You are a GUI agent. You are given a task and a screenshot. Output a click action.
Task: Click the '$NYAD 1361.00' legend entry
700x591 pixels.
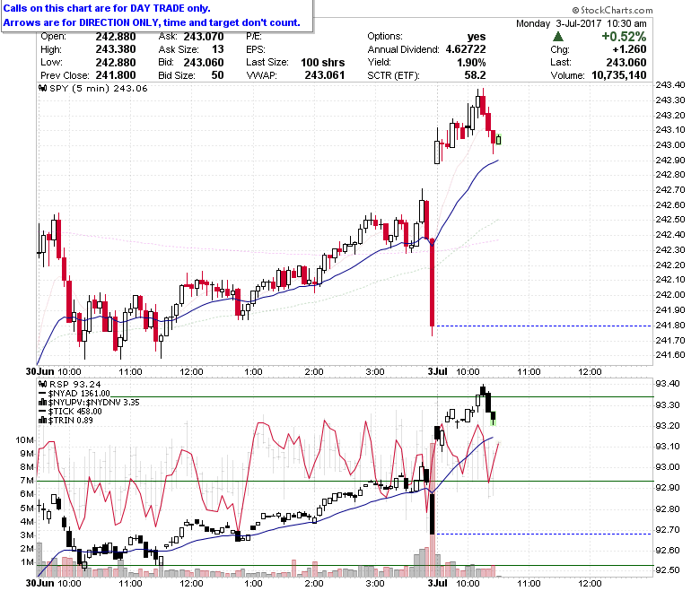coord(79,394)
